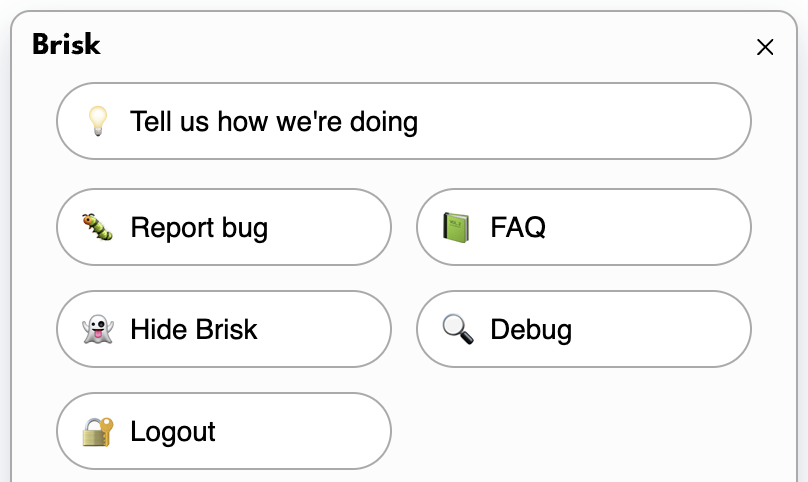Image resolution: width=808 pixels, height=482 pixels.
Task: Close the Brisk panel with the X
Action: pos(765,47)
